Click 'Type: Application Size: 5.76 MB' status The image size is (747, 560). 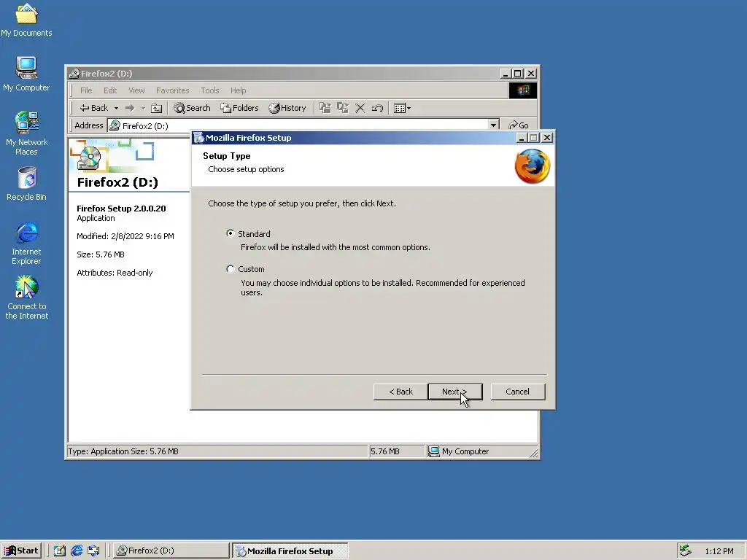(x=123, y=451)
